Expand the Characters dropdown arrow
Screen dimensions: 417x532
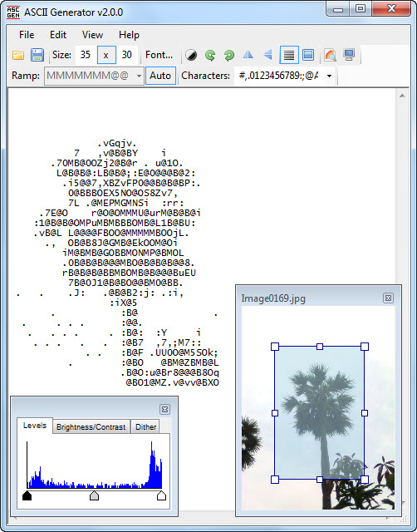[x=329, y=76]
